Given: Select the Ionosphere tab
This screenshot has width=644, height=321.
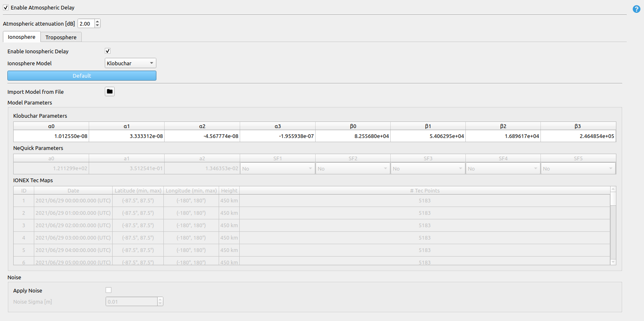Looking at the screenshot, I should (22, 37).
